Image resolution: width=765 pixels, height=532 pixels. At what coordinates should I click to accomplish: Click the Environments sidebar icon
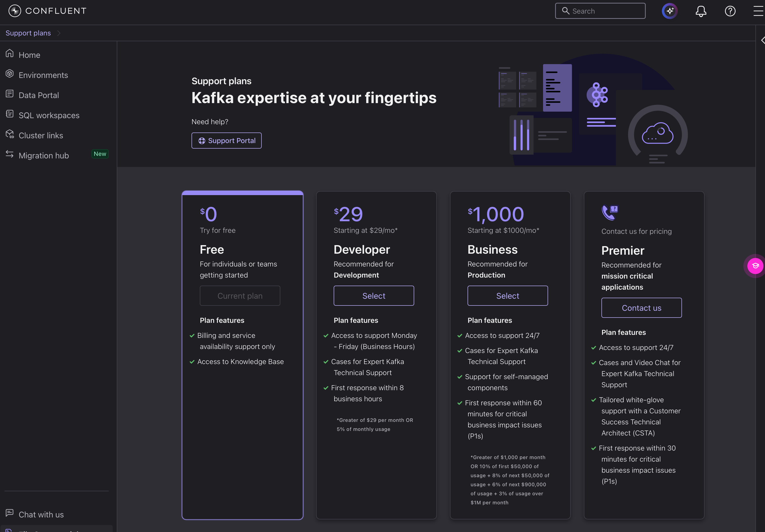[x=10, y=74]
